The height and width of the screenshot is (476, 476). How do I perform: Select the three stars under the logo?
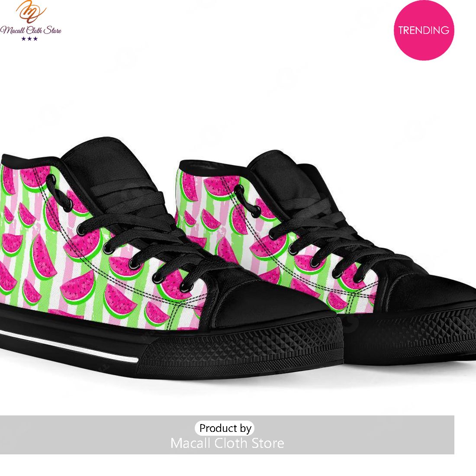(x=29, y=39)
